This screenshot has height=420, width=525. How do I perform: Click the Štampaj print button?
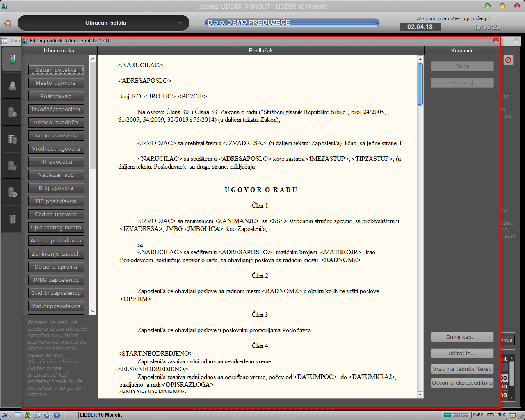pos(462,82)
